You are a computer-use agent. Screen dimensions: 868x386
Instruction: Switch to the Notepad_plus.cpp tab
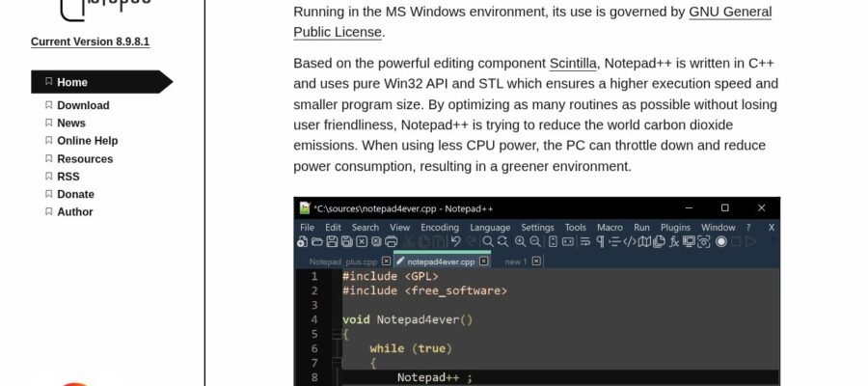click(342, 262)
